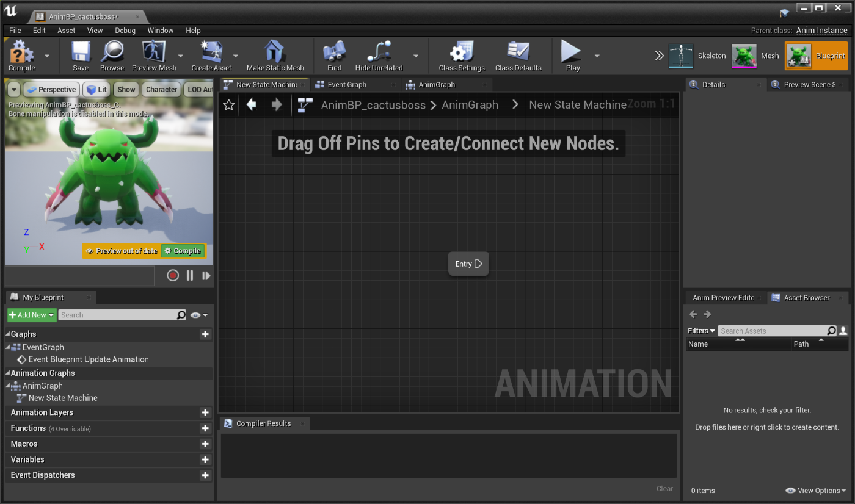Open the Window menu
Screen dimensions: 855x504
[x=161, y=31]
